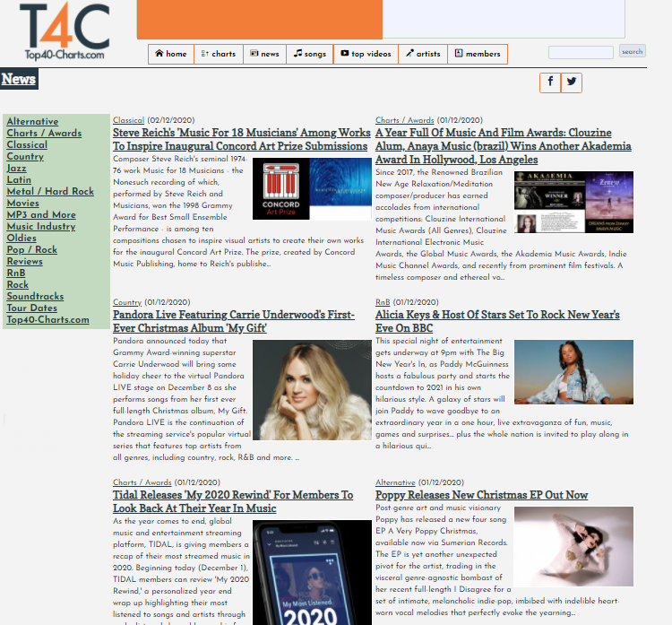Select Metal / Hard Rock in sidebar
This screenshot has width=672, height=625.
pyautogui.click(x=50, y=191)
